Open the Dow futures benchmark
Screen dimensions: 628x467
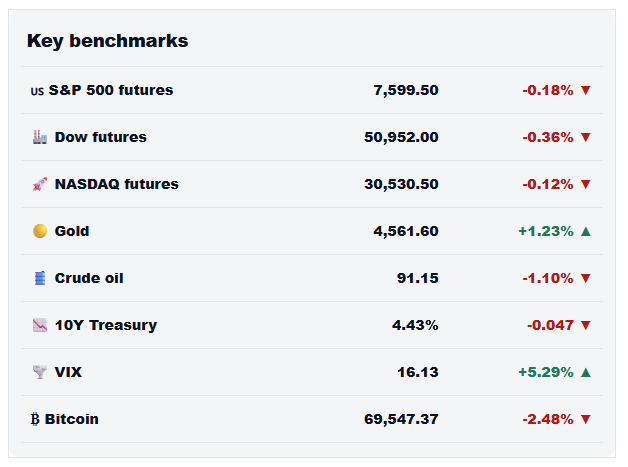pos(312,137)
